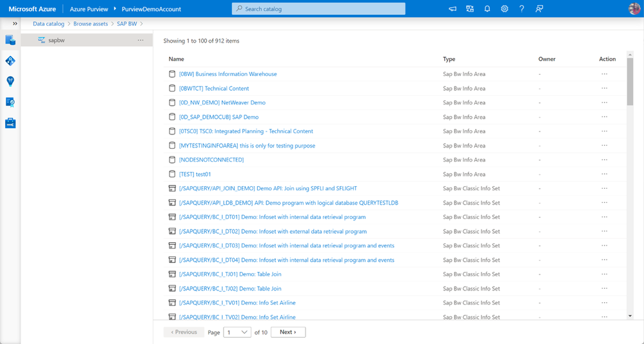Open [NODESNOTCONNECTED] asset link
644x344 pixels.
pos(211,160)
